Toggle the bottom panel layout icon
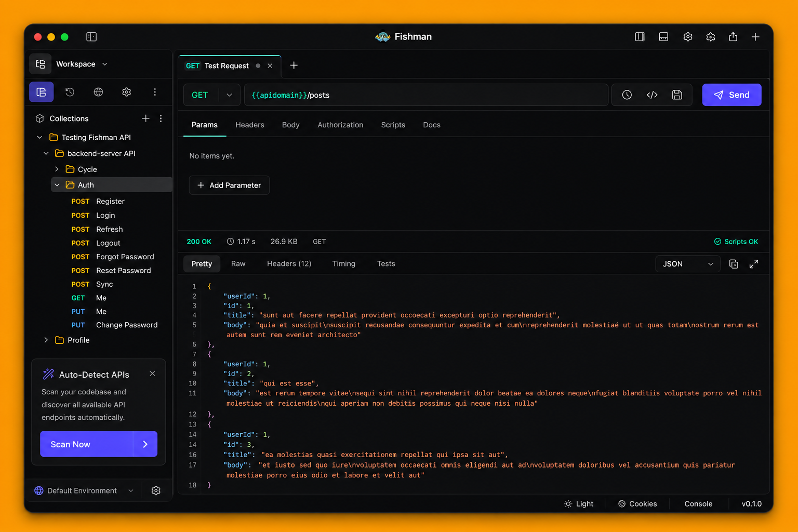 663,37
